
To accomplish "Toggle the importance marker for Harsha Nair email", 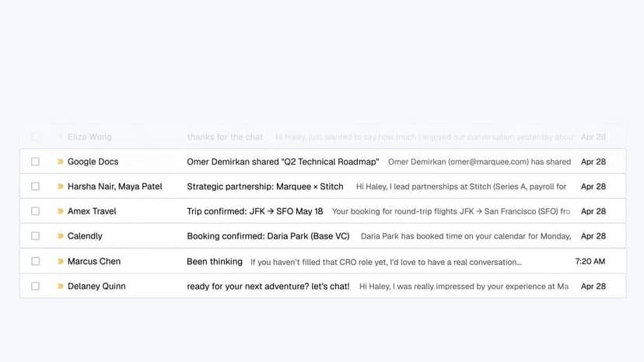I will coord(61,186).
